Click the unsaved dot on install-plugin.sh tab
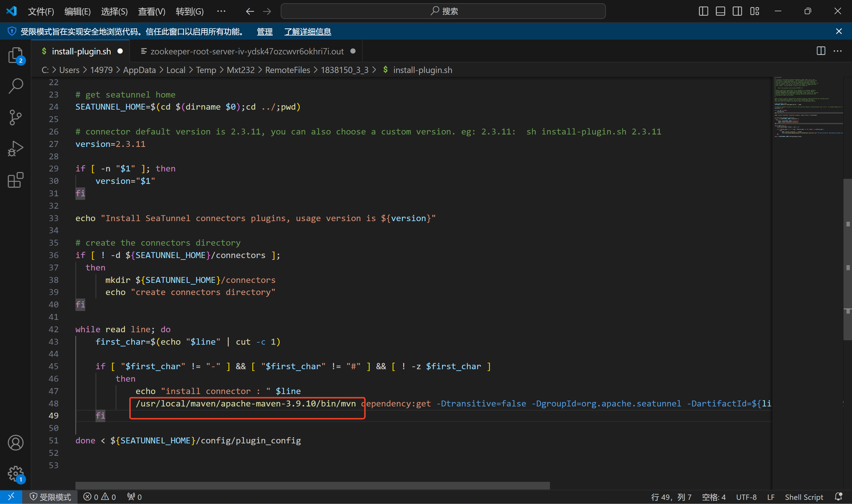Viewport: 852px width, 504px height. pos(120,51)
